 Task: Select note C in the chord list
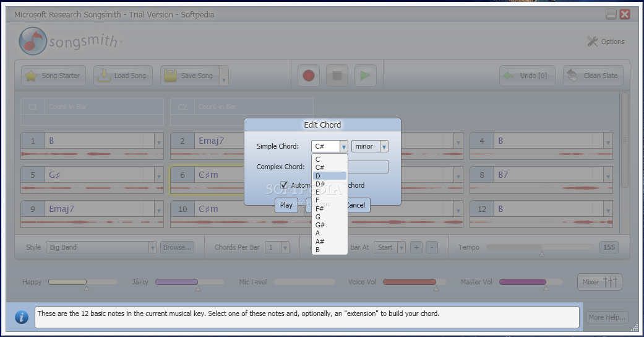(329, 159)
